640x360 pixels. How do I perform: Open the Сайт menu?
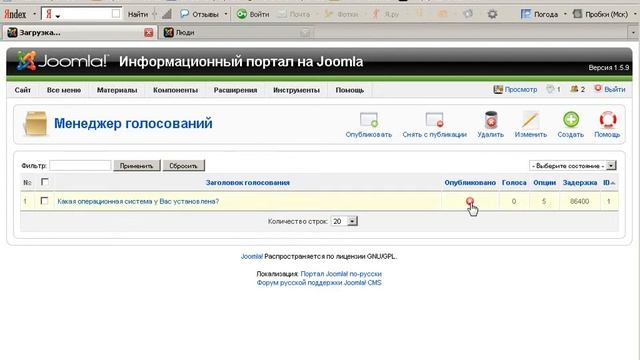[22, 90]
